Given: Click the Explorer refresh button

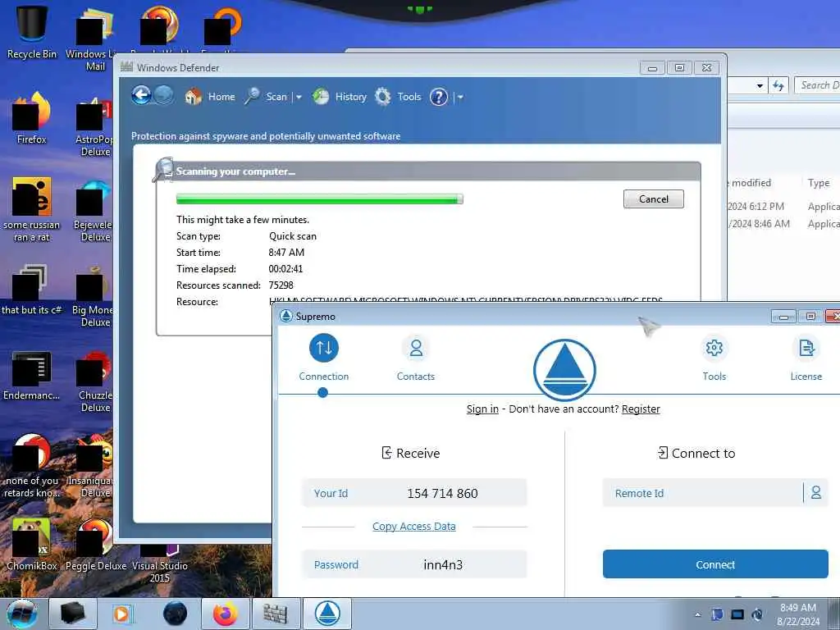Looking at the screenshot, I should tap(778, 85).
